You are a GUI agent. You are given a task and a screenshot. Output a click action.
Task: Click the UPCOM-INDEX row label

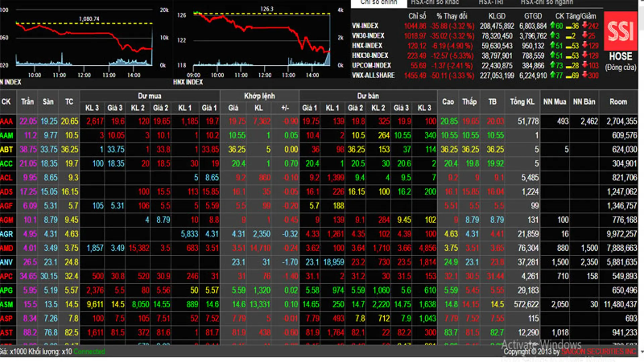pyautogui.click(x=371, y=65)
